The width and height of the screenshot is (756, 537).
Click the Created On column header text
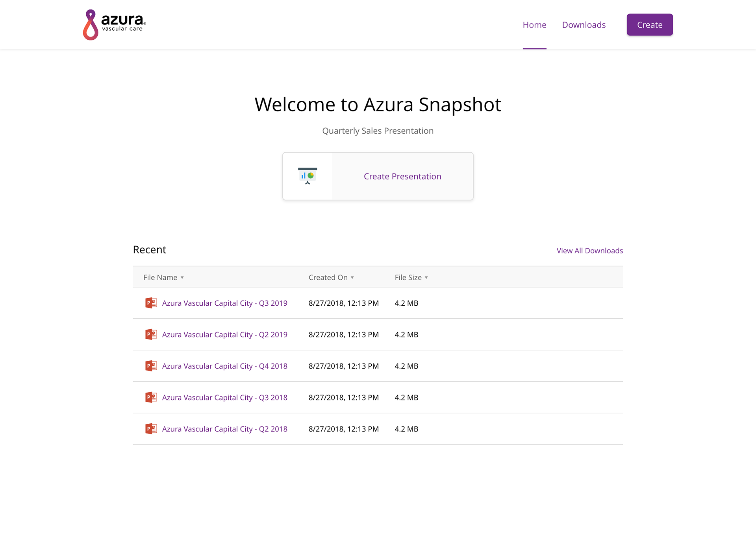[328, 277]
